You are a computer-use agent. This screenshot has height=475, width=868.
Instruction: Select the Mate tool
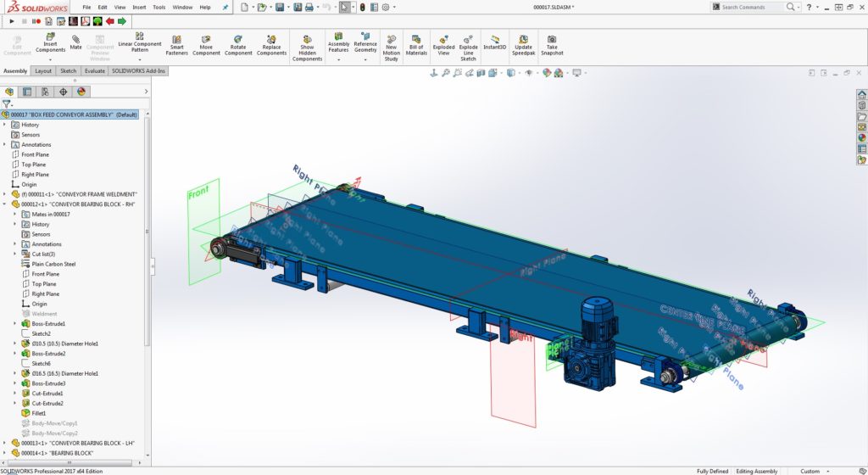pyautogui.click(x=75, y=42)
